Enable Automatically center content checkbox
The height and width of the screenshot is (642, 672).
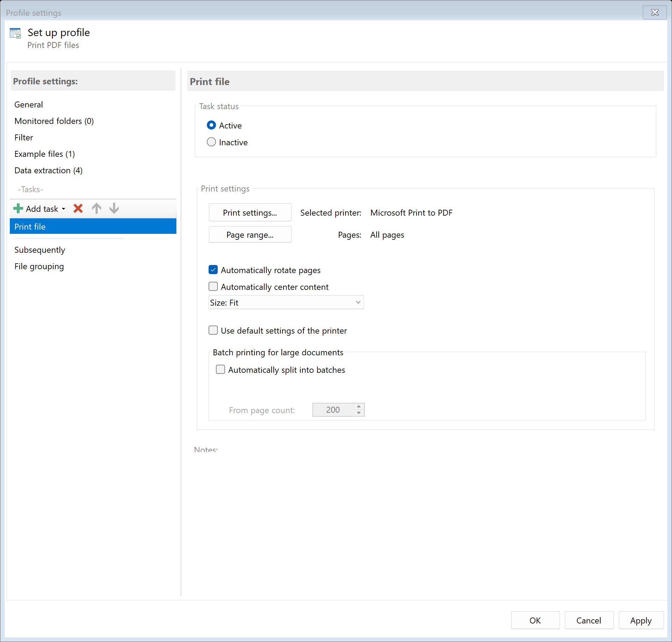[213, 287]
